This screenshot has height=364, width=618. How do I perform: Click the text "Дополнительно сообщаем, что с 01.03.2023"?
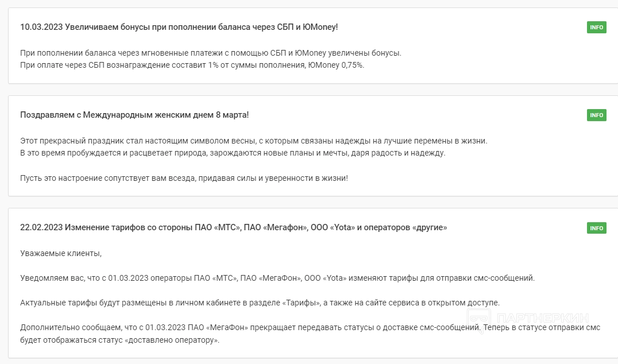click(98, 328)
